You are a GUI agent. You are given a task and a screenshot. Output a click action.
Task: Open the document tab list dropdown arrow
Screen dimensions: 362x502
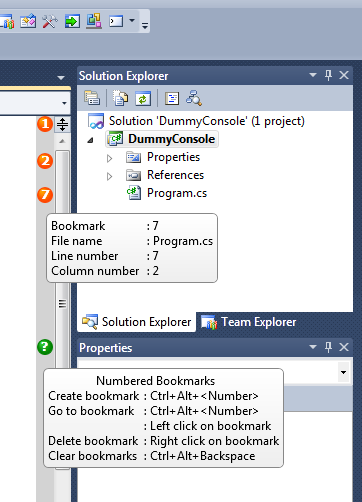(61, 78)
